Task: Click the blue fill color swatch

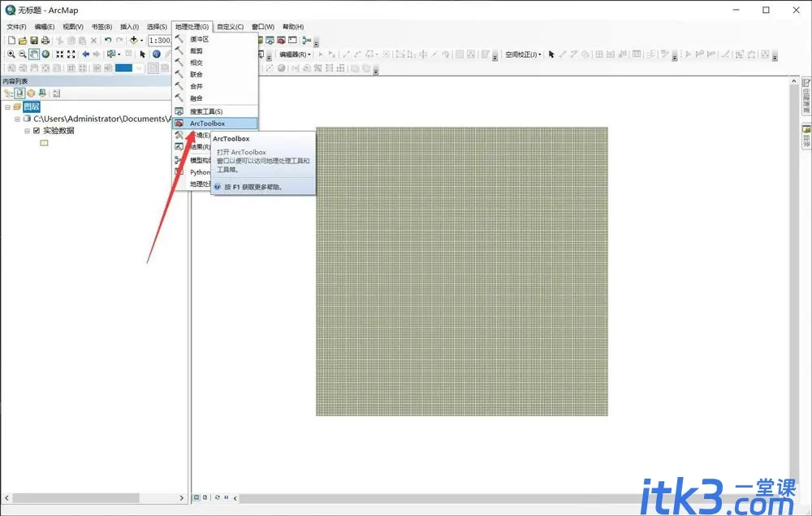Action: click(x=123, y=68)
